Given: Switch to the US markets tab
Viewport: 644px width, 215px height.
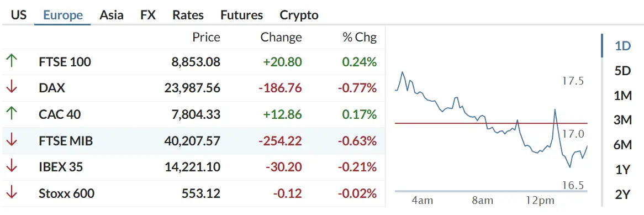Looking at the screenshot, I should (18, 15).
